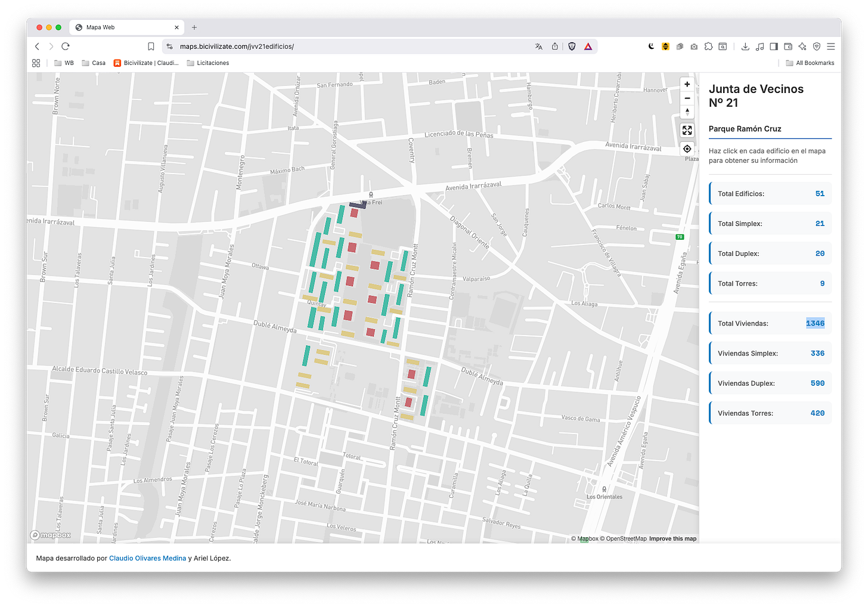Click the Parque Ramón Cruz heading

[745, 129]
